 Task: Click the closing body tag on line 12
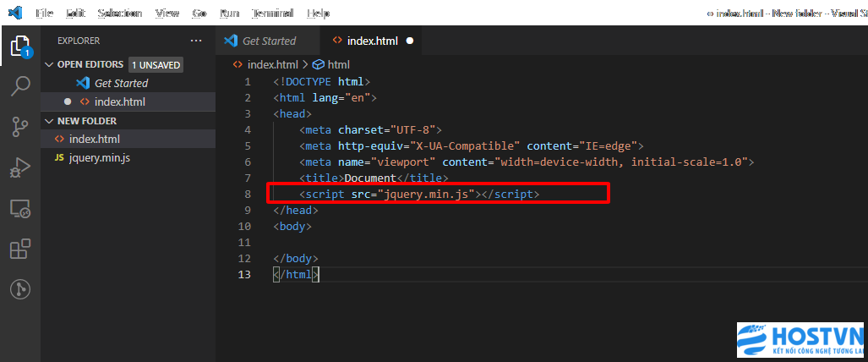point(296,259)
